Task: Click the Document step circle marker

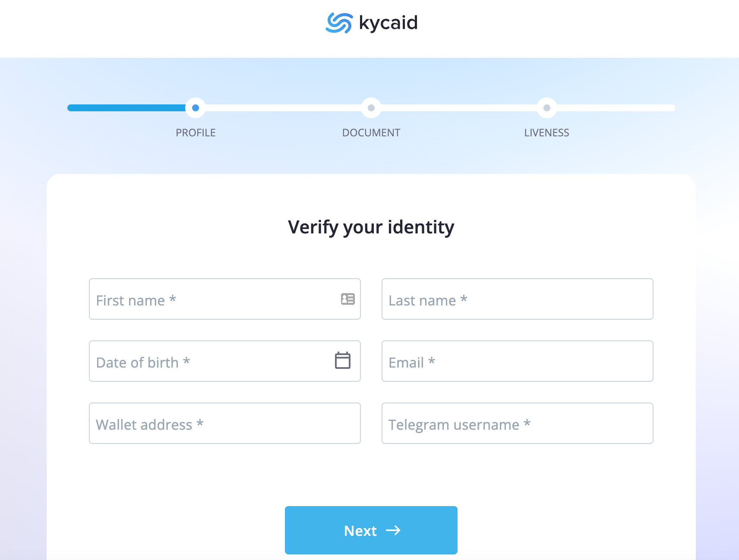Action: point(371,108)
